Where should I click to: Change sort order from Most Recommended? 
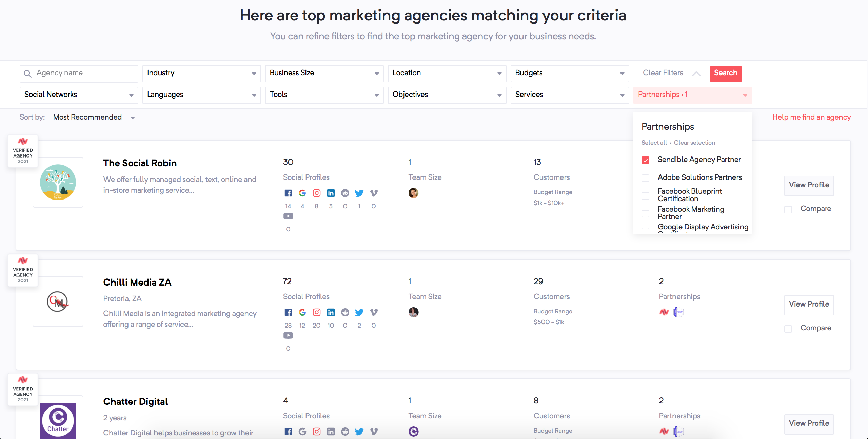pos(94,117)
